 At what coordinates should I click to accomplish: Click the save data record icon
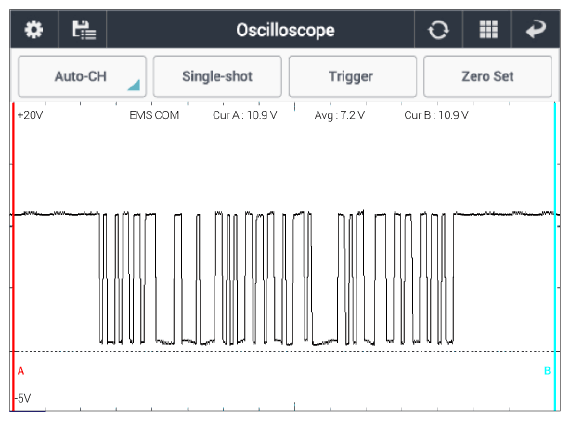[84, 30]
